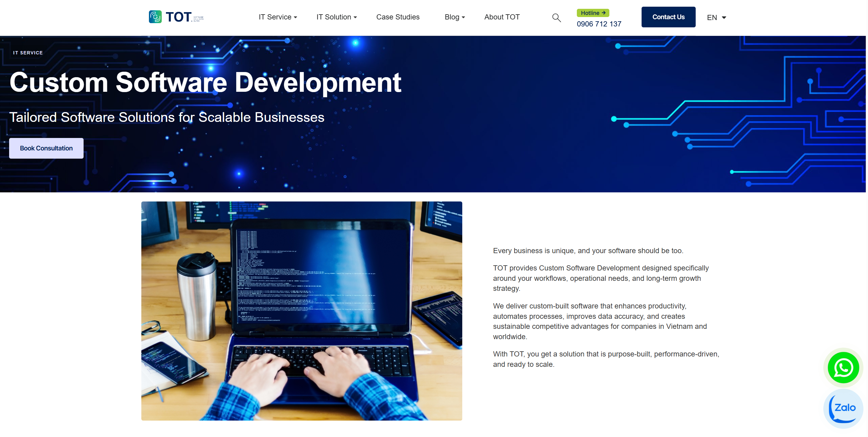
Task: Click the TOT wordmark text in header
Action: (179, 17)
